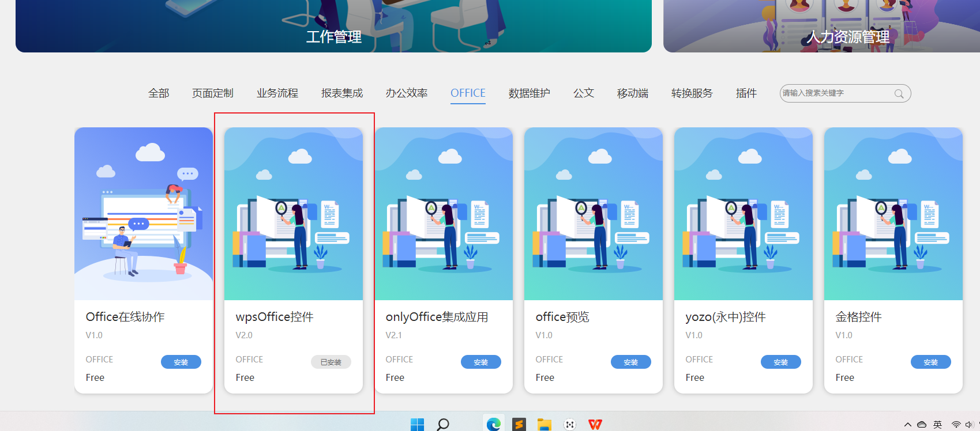
Task: Click V2.0 version under wpsOffice控件
Action: [x=244, y=335]
